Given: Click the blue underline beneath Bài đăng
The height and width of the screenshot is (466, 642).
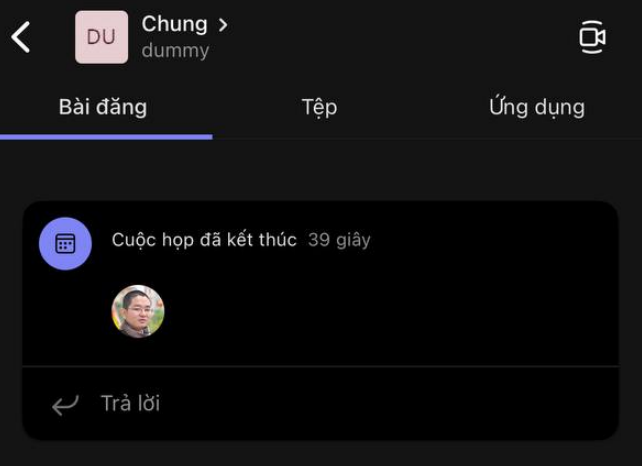Looking at the screenshot, I should pos(106,136).
